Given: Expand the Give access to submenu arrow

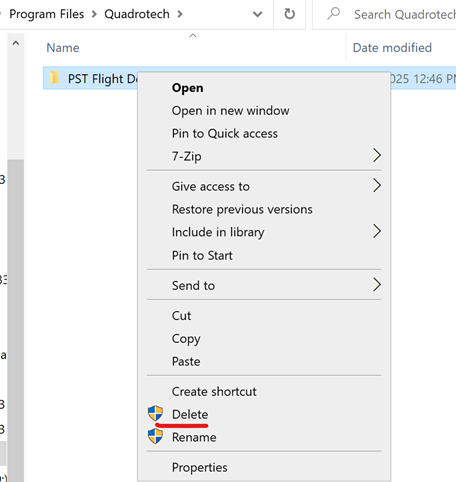Looking at the screenshot, I should click(x=377, y=185).
